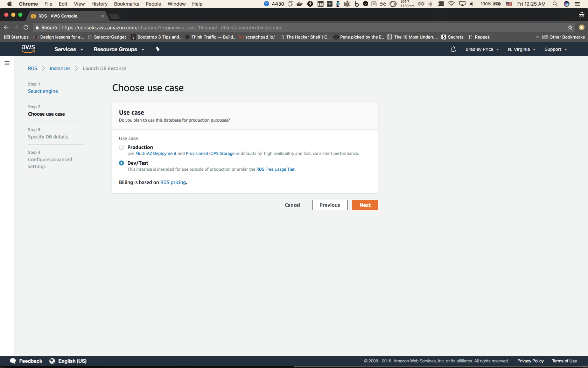
Task: Expand the Resource Groups dropdown
Action: point(119,49)
